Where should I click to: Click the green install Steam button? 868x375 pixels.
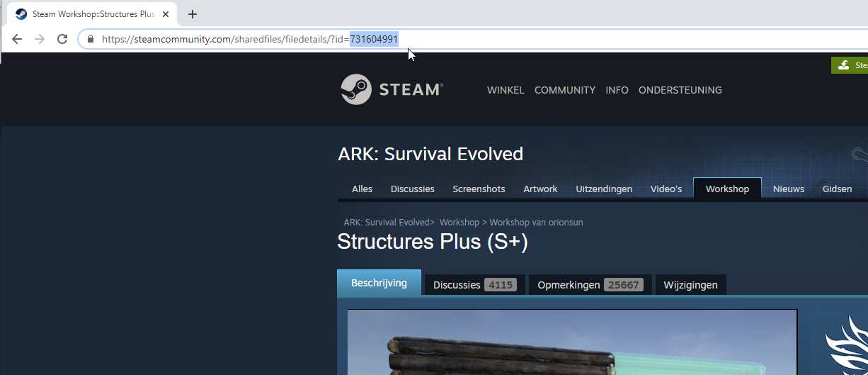[850, 65]
